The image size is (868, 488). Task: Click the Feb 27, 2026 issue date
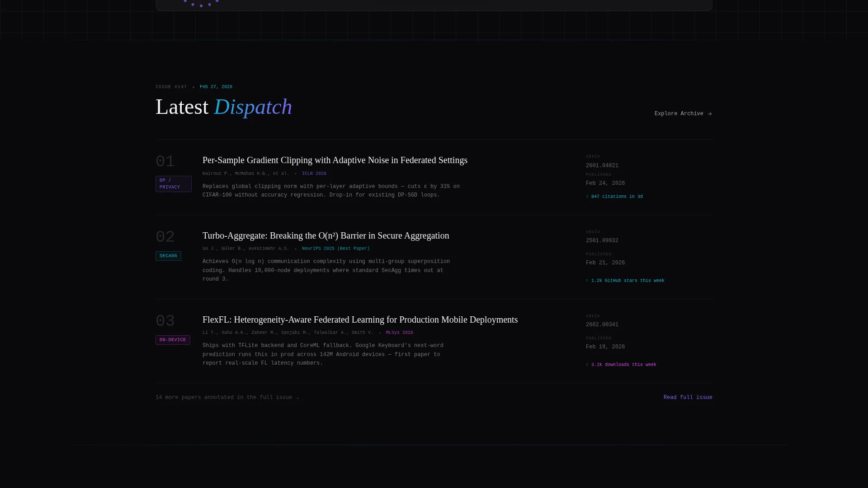(216, 87)
